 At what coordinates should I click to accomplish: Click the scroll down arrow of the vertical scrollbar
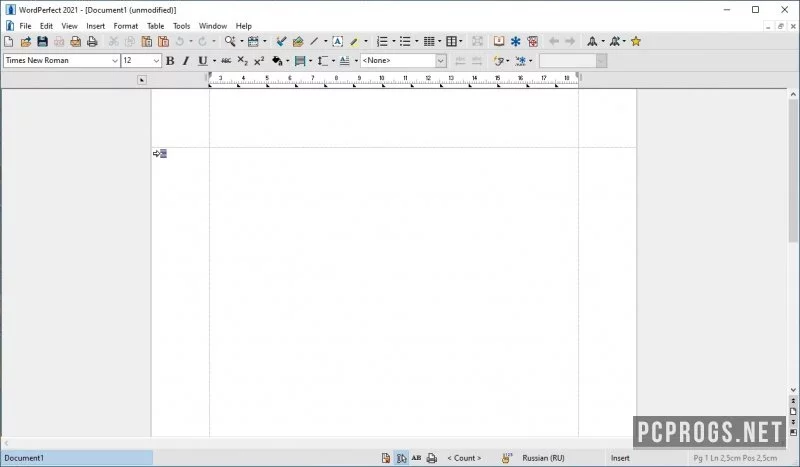pos(793,390)
